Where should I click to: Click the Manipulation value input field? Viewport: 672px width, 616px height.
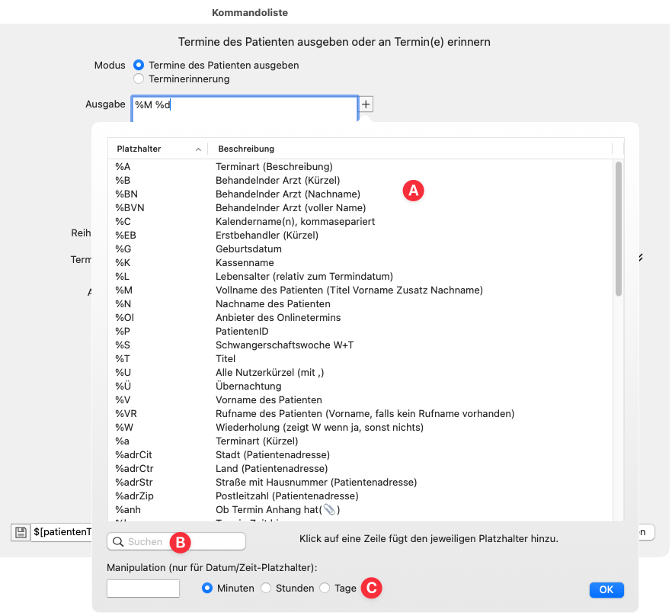click(143, 589)
